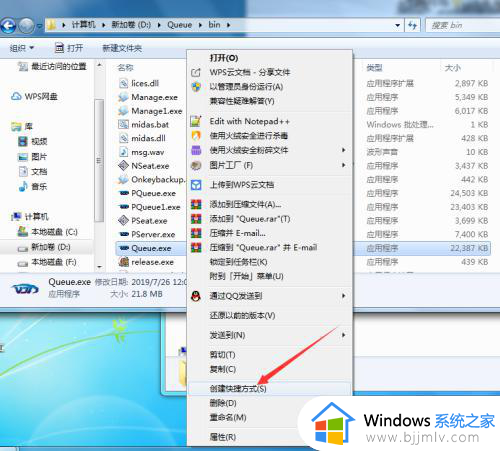Open 文档 library in navigation pane
This screenshot has width=500, height=451.
click(33, 172)
